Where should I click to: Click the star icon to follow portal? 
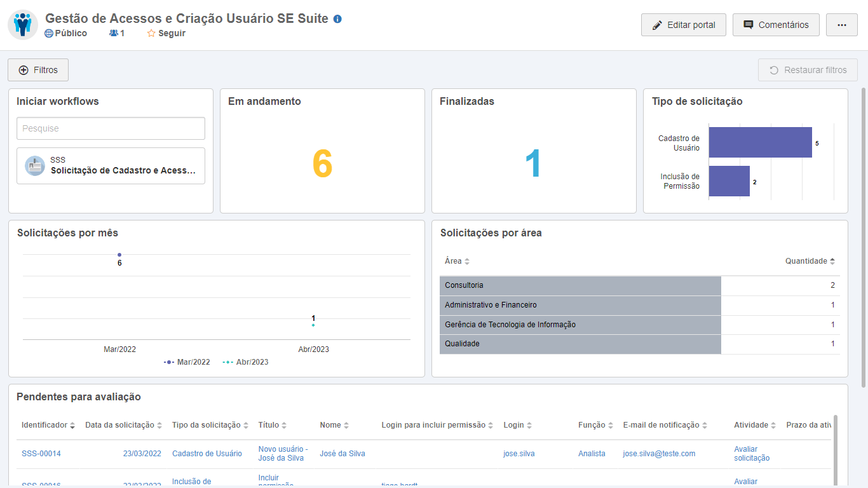tap(151, 34)
